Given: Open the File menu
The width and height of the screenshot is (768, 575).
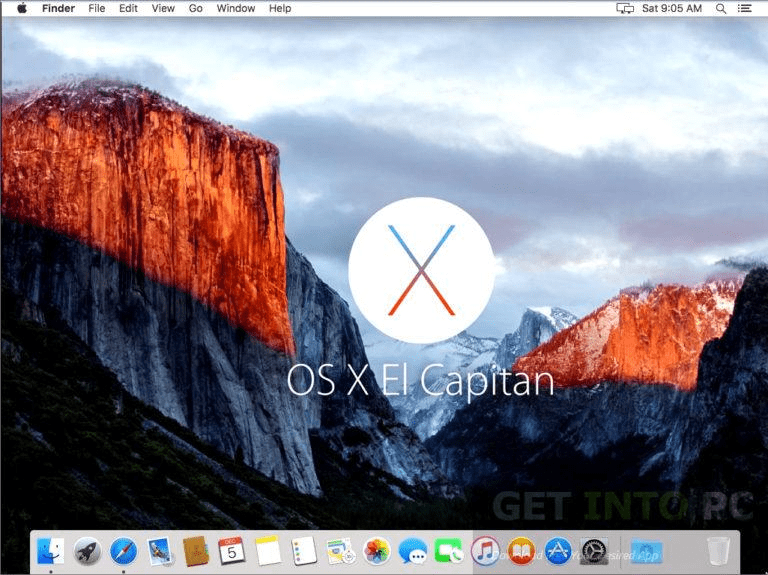Looking at the screenshot, I should [x=96, y=8].
